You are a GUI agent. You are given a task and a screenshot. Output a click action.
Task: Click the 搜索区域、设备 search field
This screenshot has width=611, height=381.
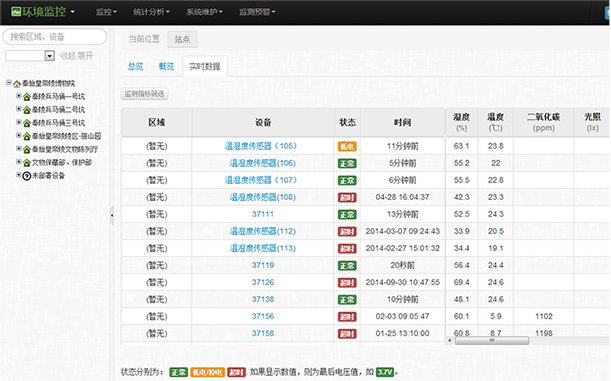pos(55,37)
